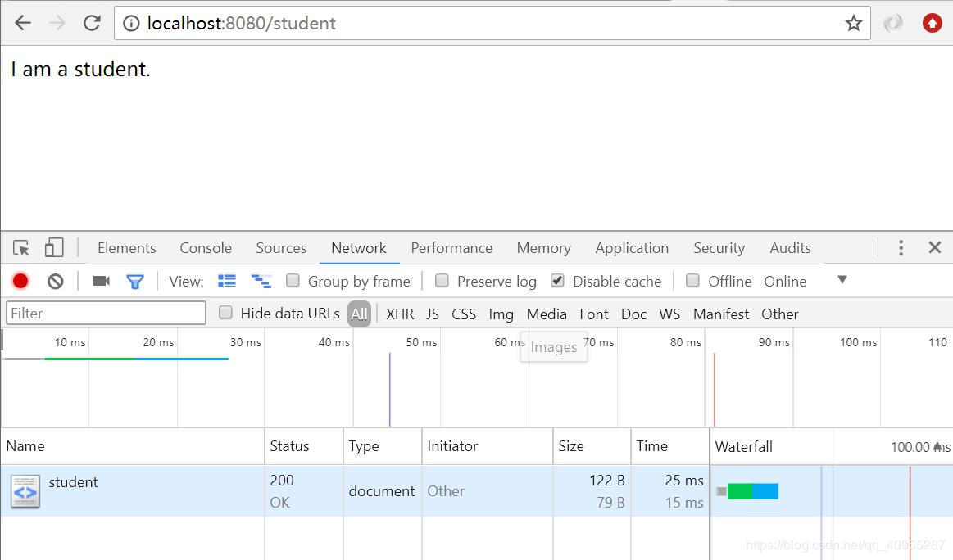953x560 pixels.
Task: Select the student request row
Action: tap(477, 491)
